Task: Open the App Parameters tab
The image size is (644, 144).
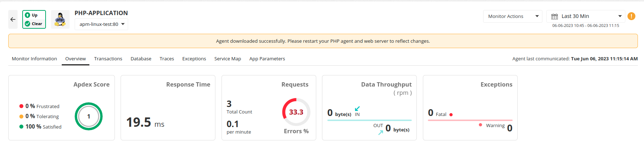Action: click(x=267, y=59)
